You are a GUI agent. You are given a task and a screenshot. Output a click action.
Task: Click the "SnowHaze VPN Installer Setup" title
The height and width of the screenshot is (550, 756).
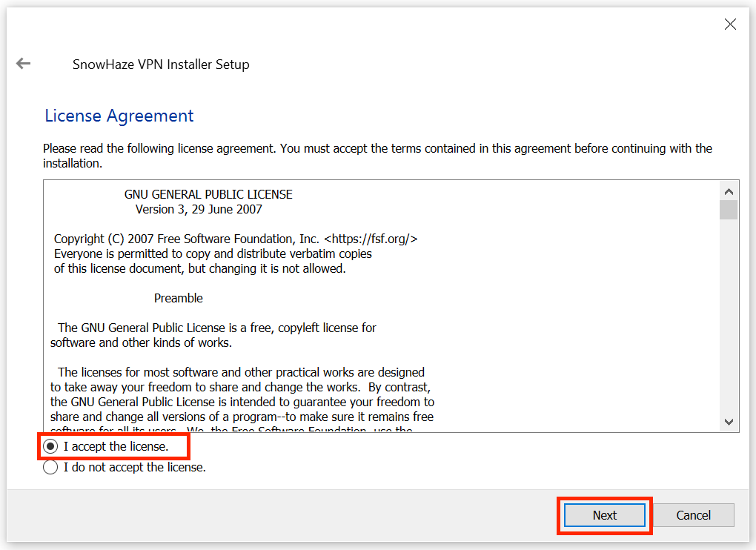pos(161,64)
